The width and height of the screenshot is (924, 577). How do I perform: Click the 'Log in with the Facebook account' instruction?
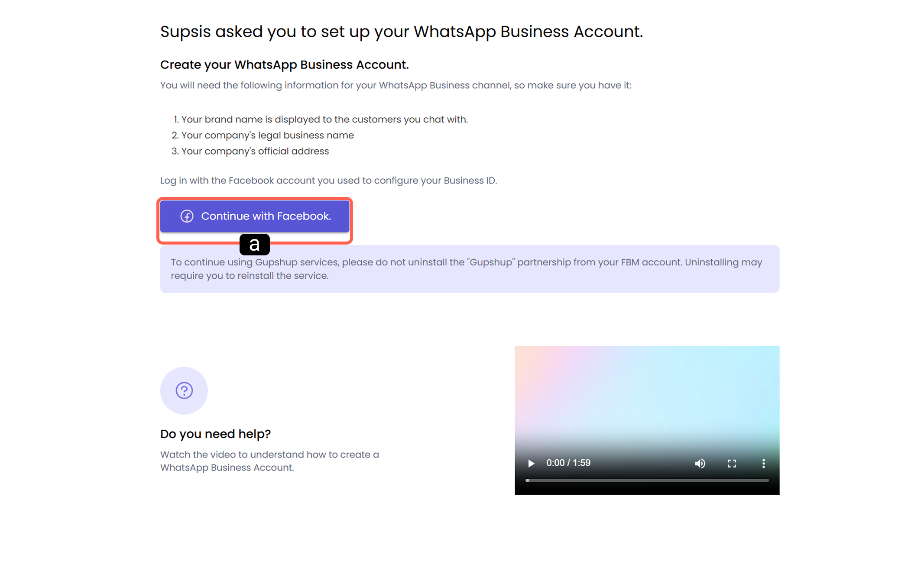[328, 181]
